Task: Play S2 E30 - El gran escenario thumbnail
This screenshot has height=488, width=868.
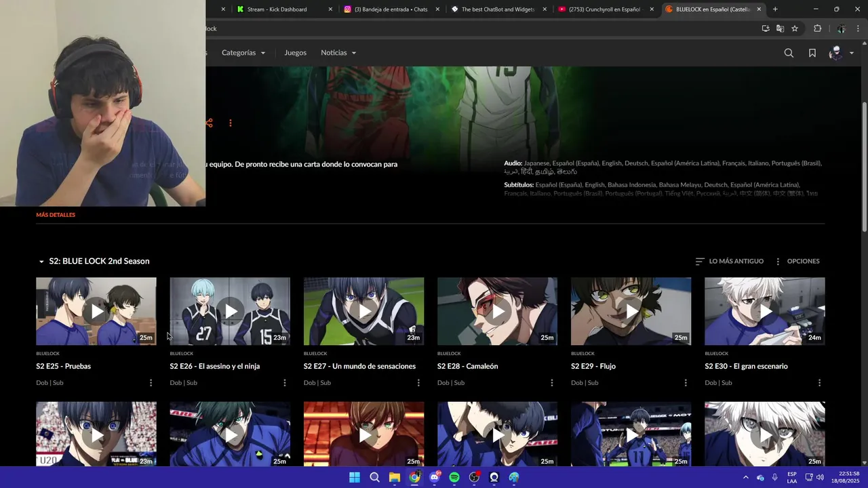Action: [x=765, y=311]
